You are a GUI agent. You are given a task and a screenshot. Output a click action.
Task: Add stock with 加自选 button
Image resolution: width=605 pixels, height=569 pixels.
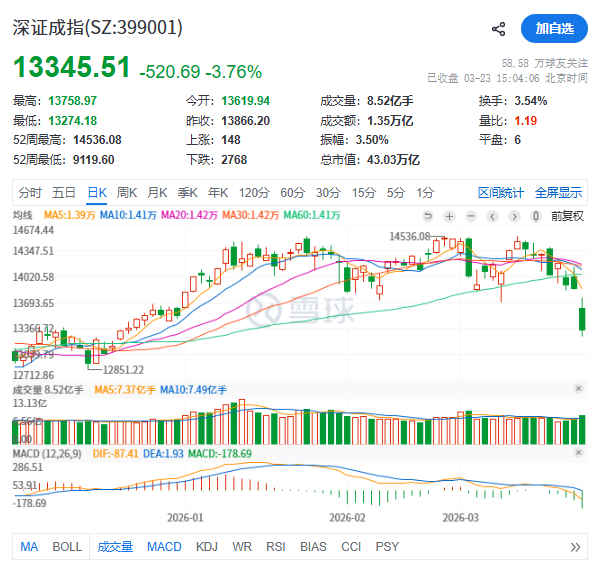(x=554, y=29)
